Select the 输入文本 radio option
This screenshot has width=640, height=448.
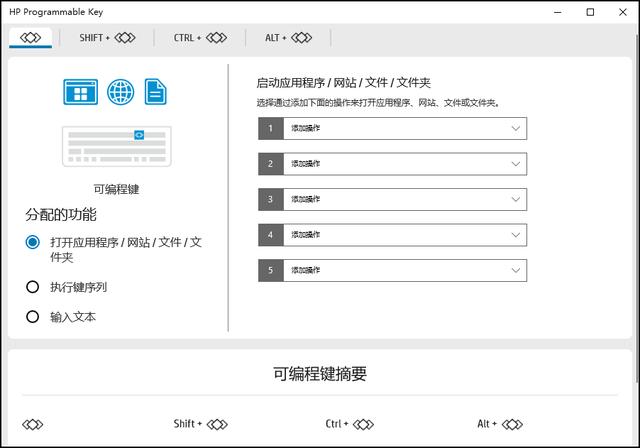(33, 317)
